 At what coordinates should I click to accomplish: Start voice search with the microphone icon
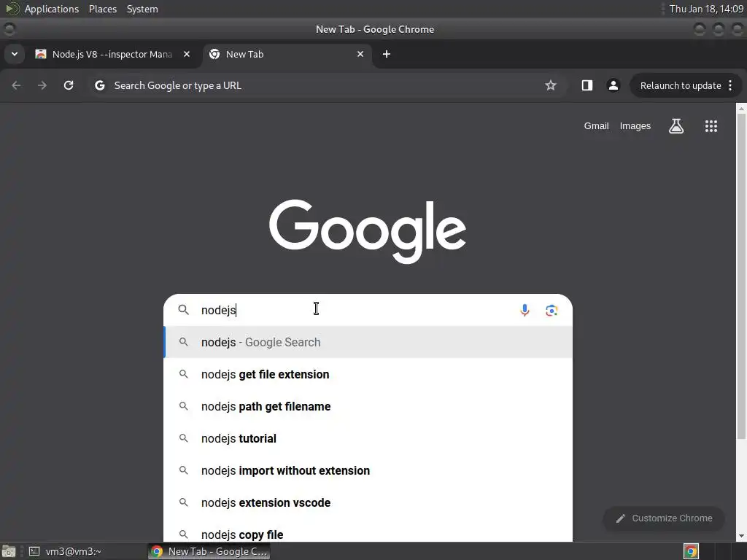(525, 310)
